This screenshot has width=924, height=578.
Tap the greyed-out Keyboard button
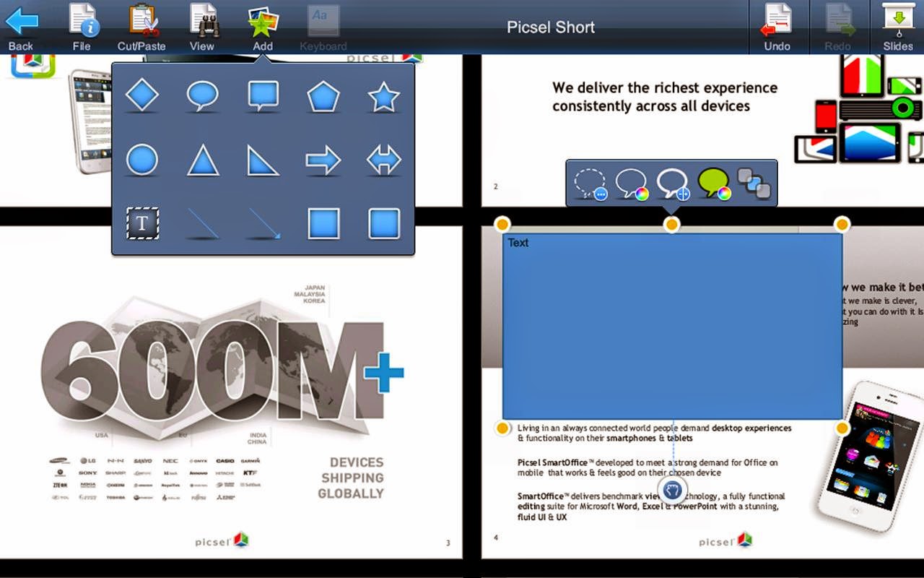[x=323, y=27]
